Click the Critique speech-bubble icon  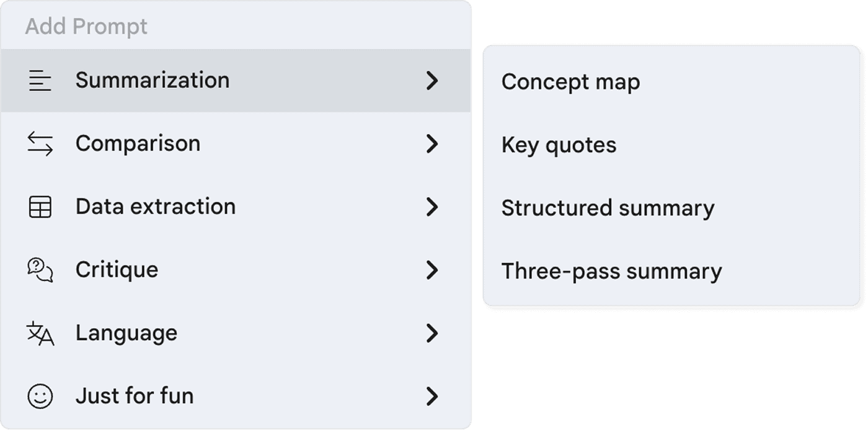pos(40,270)
